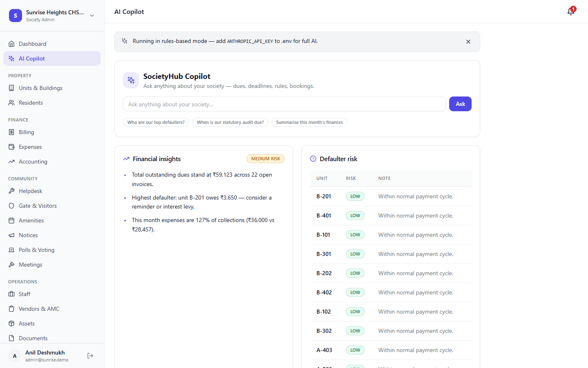588x368 pixels.
Task: Click the Defaulter risk info icon
Action: (313, 159)
